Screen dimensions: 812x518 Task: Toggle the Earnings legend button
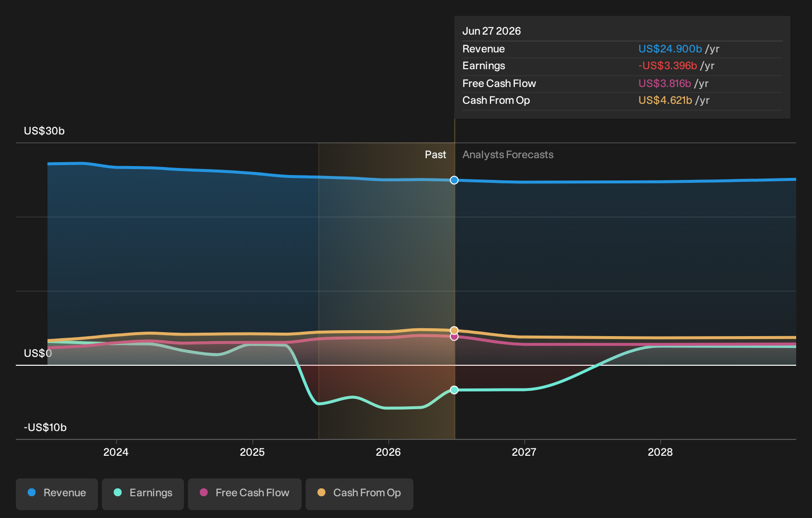(143, 494)
